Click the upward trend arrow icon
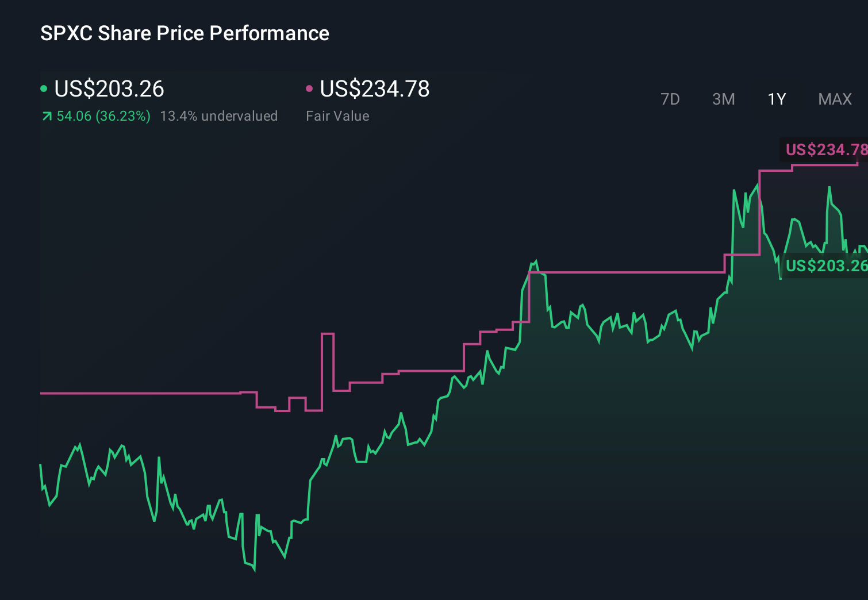Image resolution: width=868 pixels, height=600 pixels. (x=46, y=116)
